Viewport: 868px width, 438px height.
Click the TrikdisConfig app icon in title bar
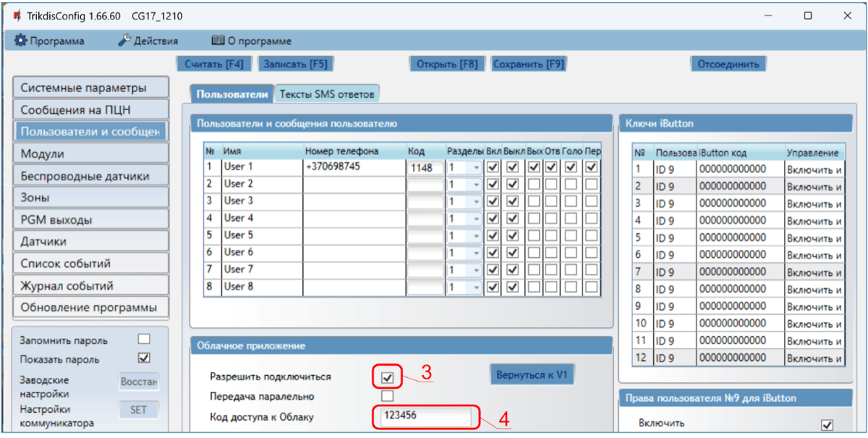pyautogui.click(x=16, y=16)
